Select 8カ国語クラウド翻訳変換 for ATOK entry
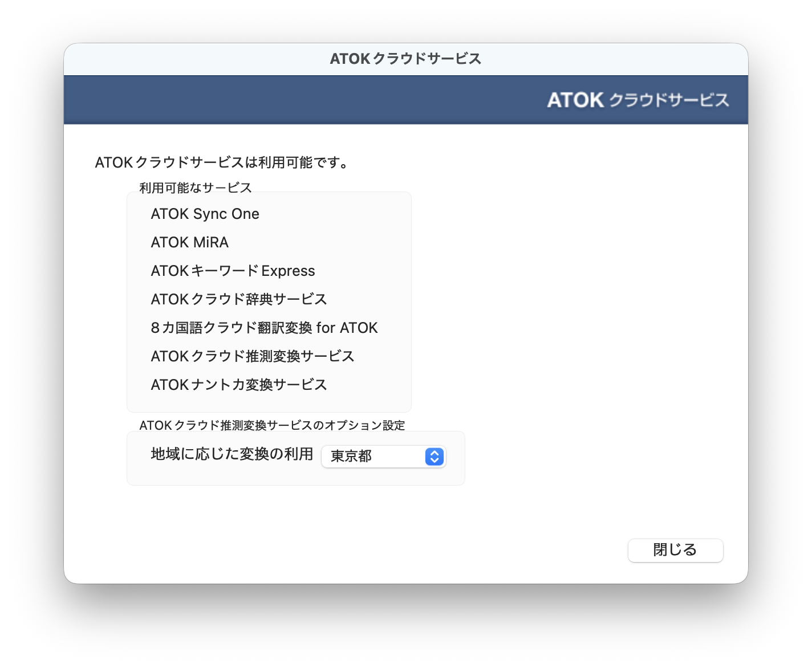Screen dimensions: 812x668 (x=264, y=328)
